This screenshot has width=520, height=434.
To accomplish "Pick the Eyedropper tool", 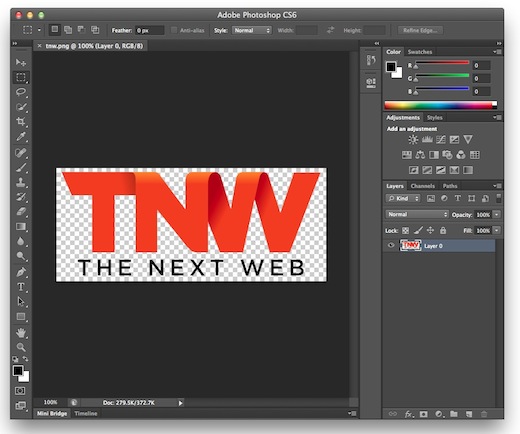I will [x=21, y=136].
